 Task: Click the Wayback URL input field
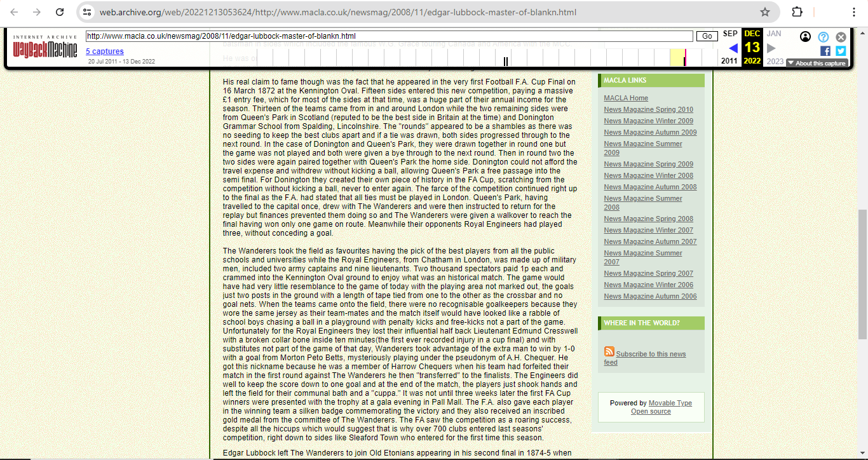coord(390,36)
